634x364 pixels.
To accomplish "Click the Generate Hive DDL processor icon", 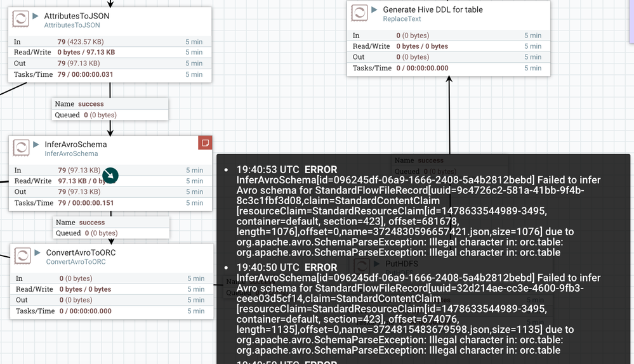I will pyautogui.click(x=359, y=13).
